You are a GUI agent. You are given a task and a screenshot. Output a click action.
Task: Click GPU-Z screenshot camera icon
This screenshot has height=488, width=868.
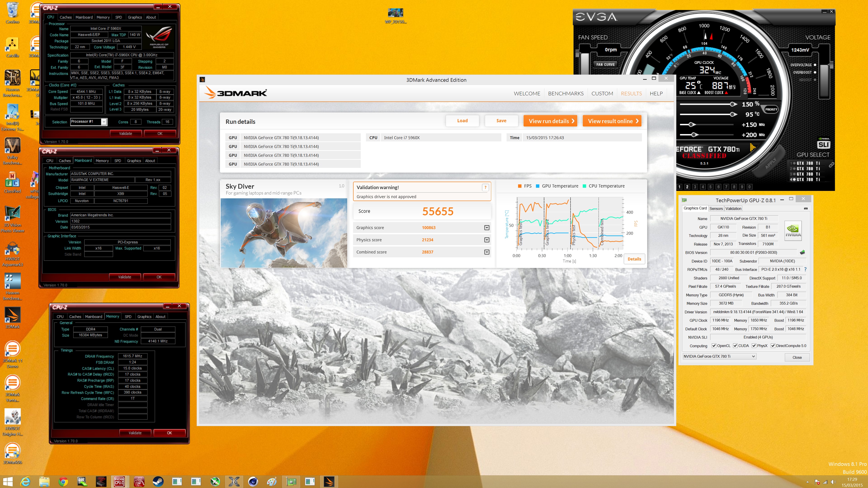pos(806,209)
